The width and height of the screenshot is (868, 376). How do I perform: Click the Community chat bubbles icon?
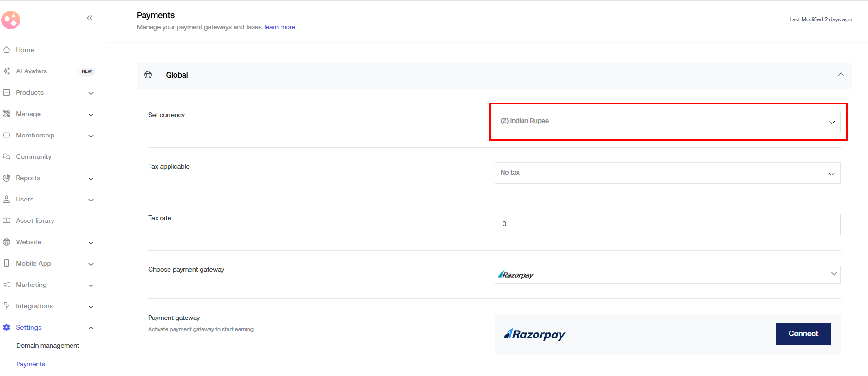coord(7,156)
